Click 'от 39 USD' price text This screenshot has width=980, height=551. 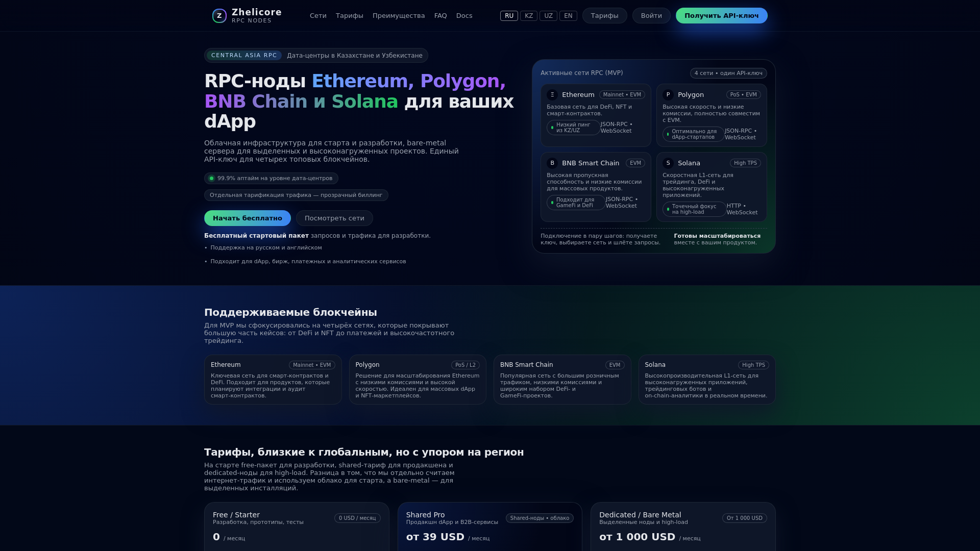click(435, 537)
